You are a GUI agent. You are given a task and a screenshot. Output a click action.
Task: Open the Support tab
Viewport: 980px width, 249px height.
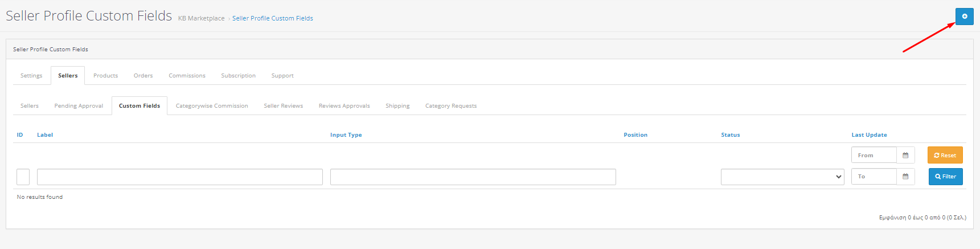(x=282, y=76)
